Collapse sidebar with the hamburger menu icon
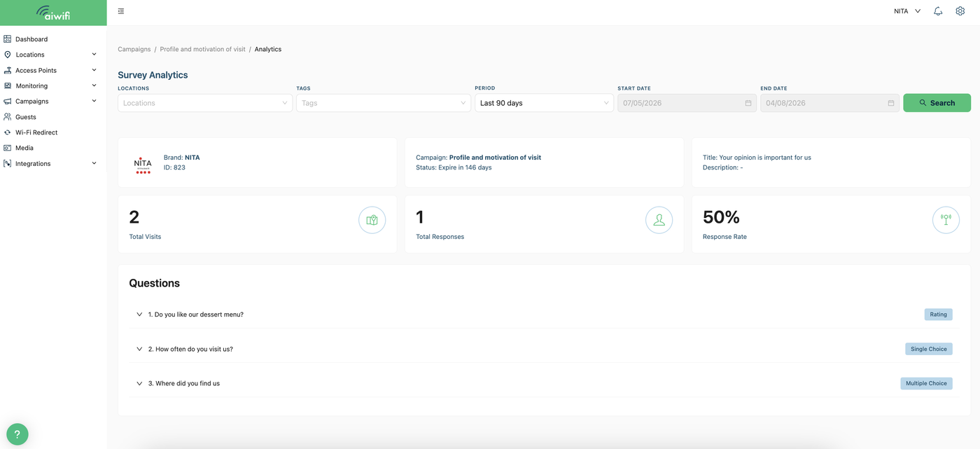Image resolution: width=980 pixels, height=449 pixels. [x=121, y=11]
